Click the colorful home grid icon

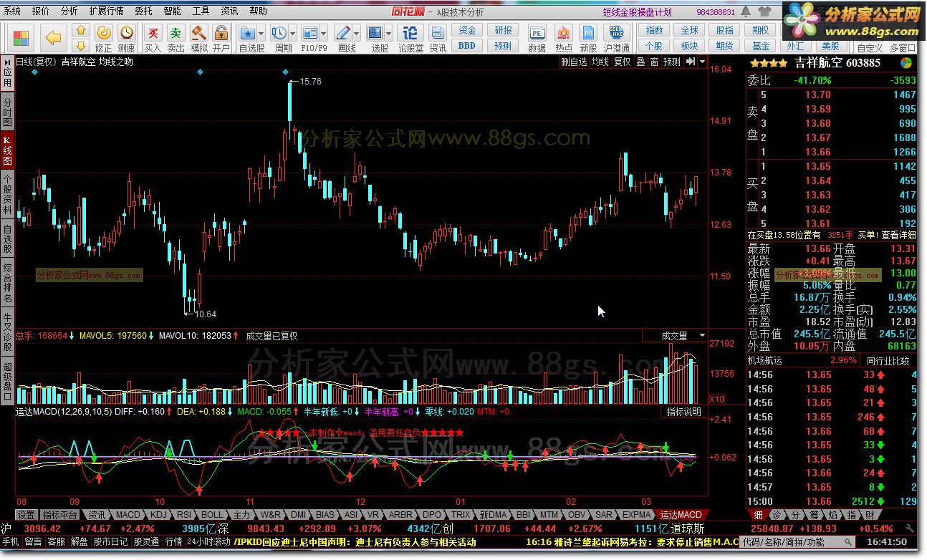tap(21, 38)
